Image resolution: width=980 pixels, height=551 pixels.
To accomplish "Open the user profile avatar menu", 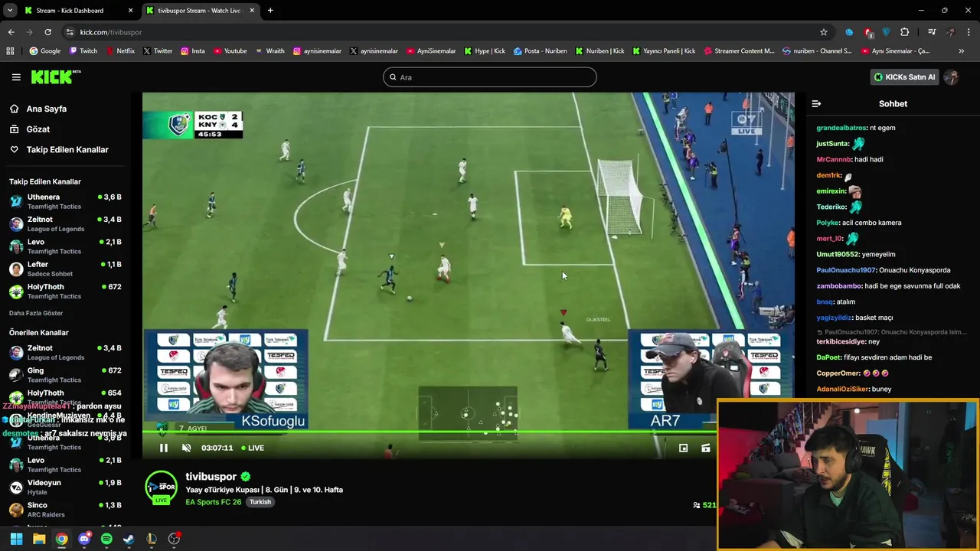I will [952, 77].
